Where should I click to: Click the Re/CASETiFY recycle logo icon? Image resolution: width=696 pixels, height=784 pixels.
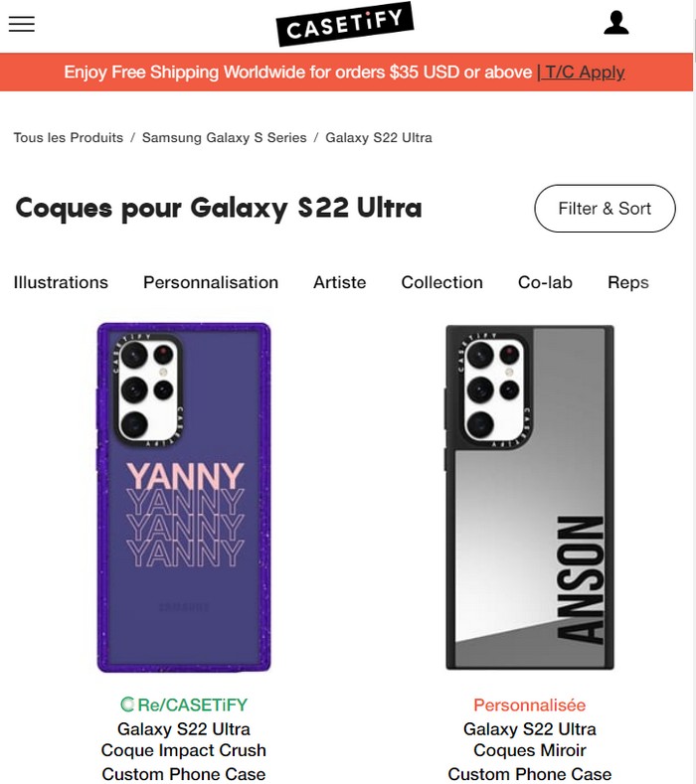point(127,705)
